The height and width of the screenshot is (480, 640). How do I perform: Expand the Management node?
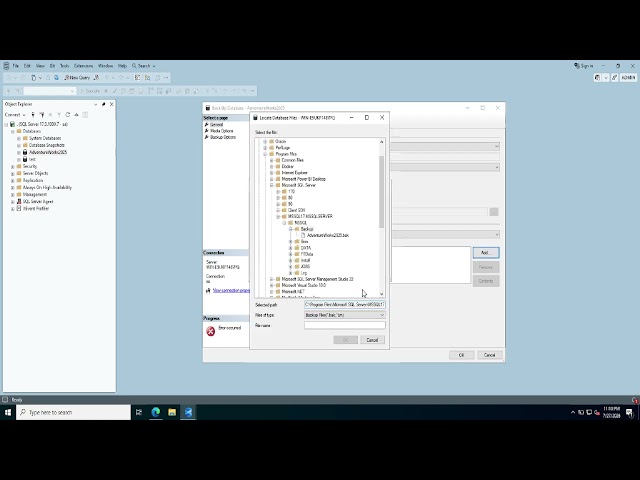13,195
